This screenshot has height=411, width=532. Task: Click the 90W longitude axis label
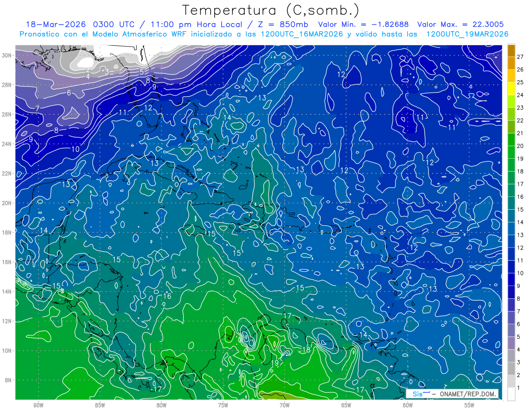39,405
